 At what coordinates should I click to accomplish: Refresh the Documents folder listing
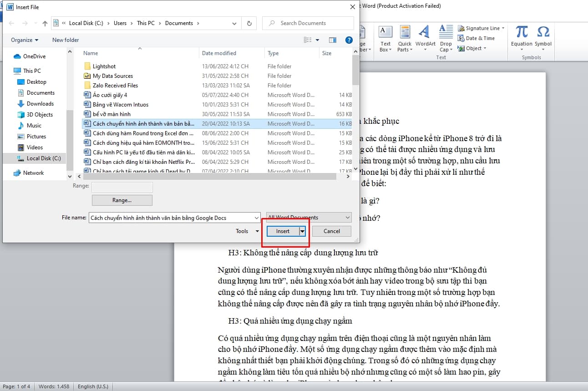tap(249, 23)
